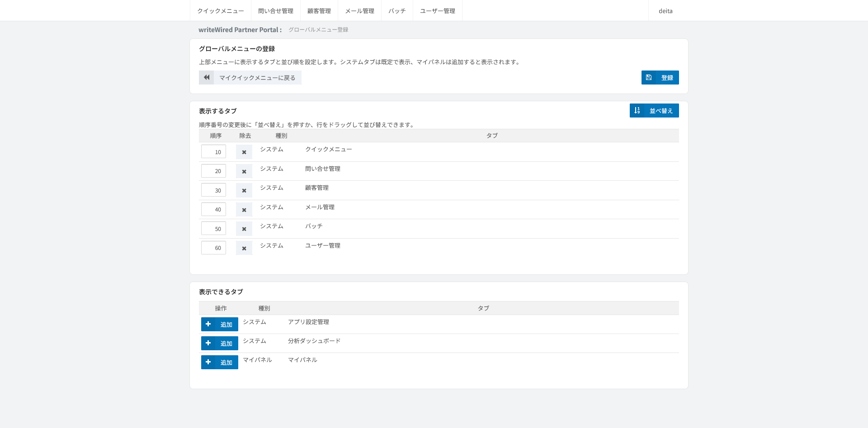Click the ユーザー管理 cell in the table
Image resolution: width=868 pixels, height=428 pixels.
323,245
